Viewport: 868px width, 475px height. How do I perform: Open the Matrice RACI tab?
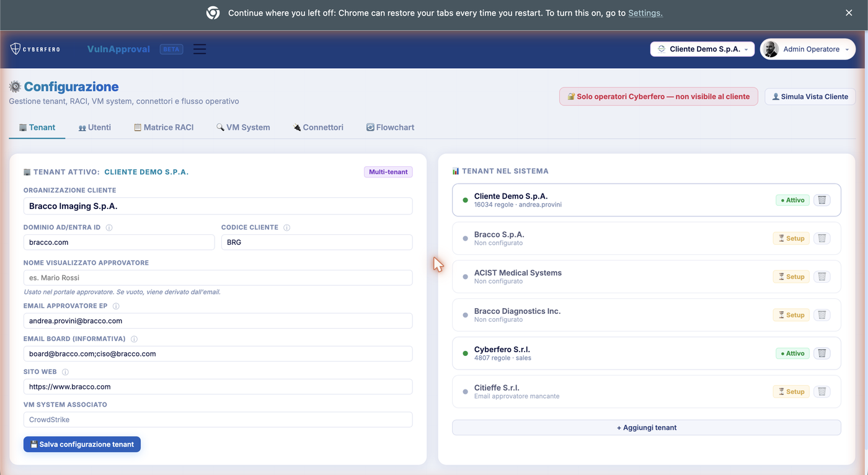(164, 127)
